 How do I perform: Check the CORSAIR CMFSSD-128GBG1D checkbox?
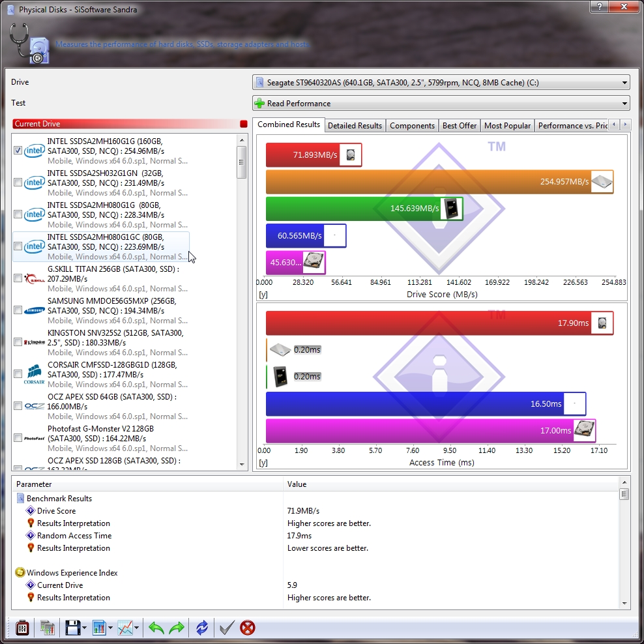(x=18, y=374)
